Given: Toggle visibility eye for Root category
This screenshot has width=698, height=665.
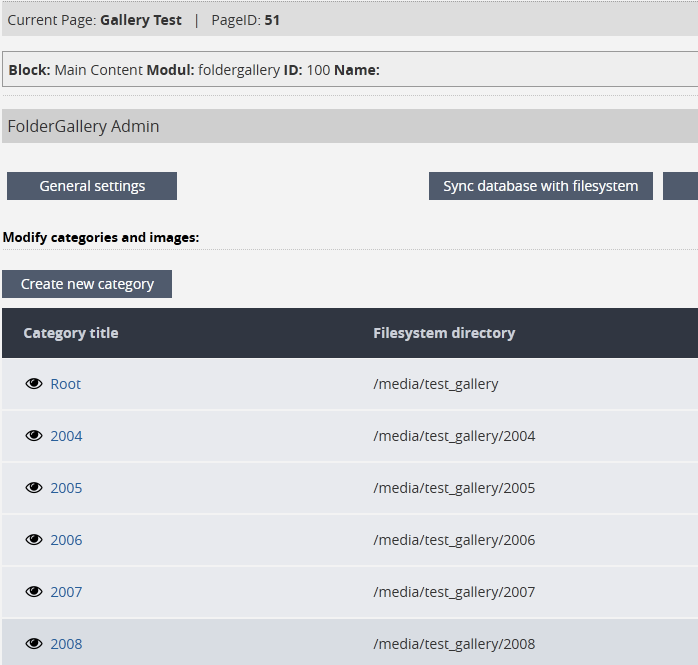Looking at the screenshot, I should 34,384.
